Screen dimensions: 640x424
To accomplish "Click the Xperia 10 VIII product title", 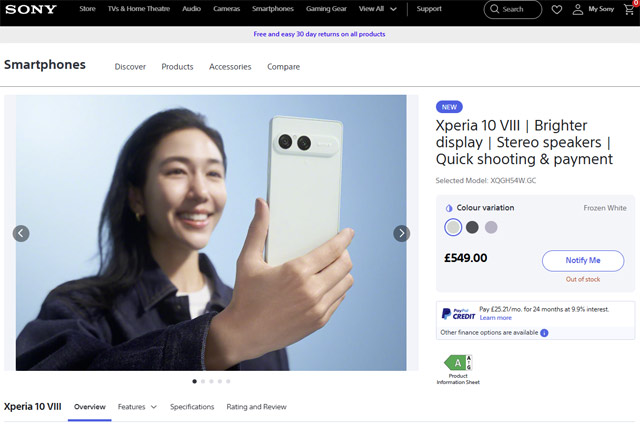I will (524, 142).
